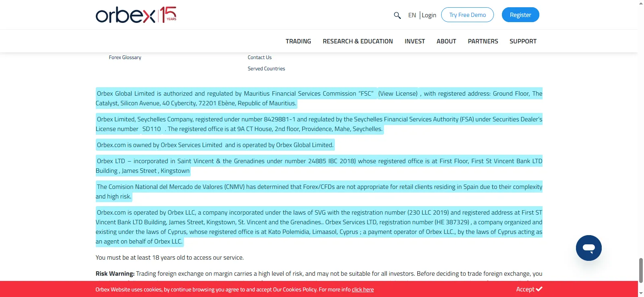Open the Contact Us footer link

coord(260,57)
